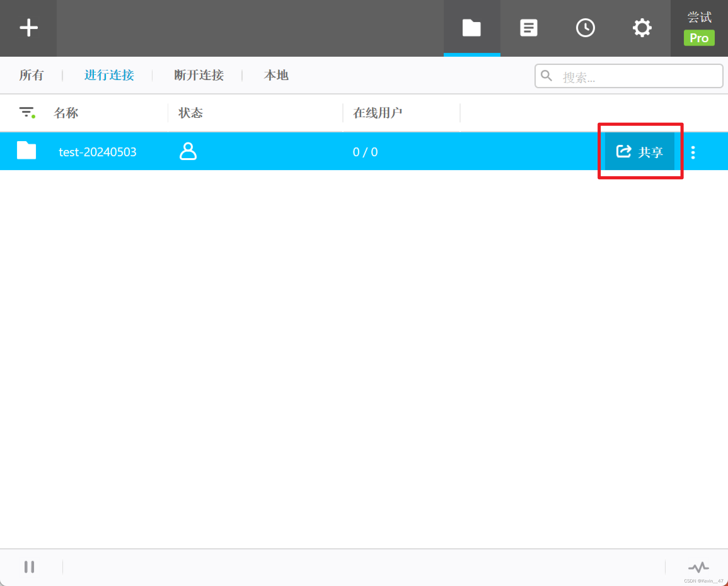The image size is (728, 586).
Task: Click the 共享 share button
Action: pyautogui.click(x=639, y=152)
